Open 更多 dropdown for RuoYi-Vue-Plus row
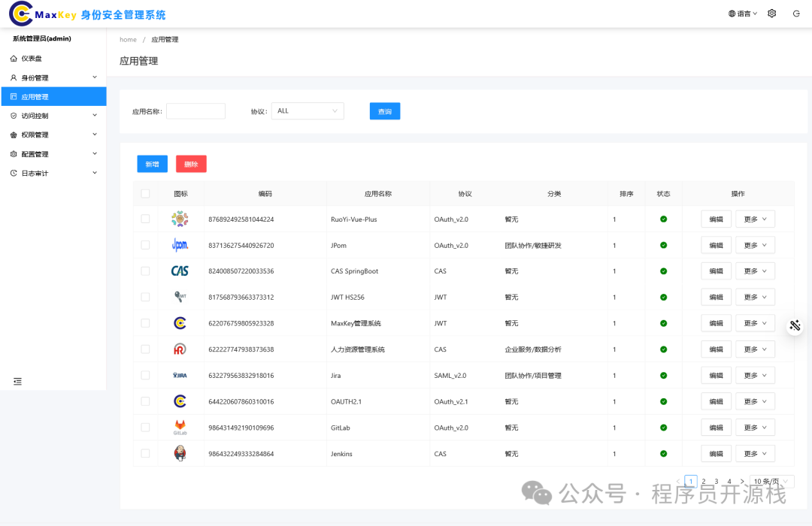Image resolution: width=812 pixels, height=526 pixels. coord(755,219)
